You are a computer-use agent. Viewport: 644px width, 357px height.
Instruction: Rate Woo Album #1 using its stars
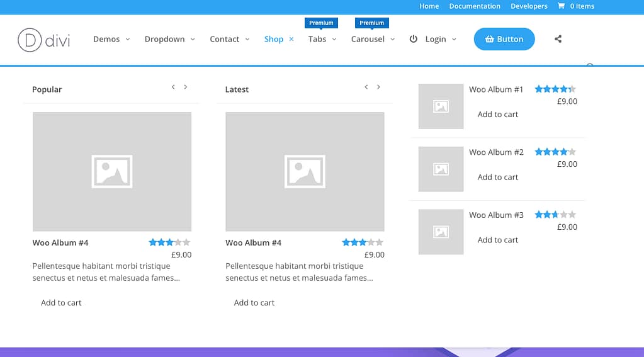(x=555, y=89)
